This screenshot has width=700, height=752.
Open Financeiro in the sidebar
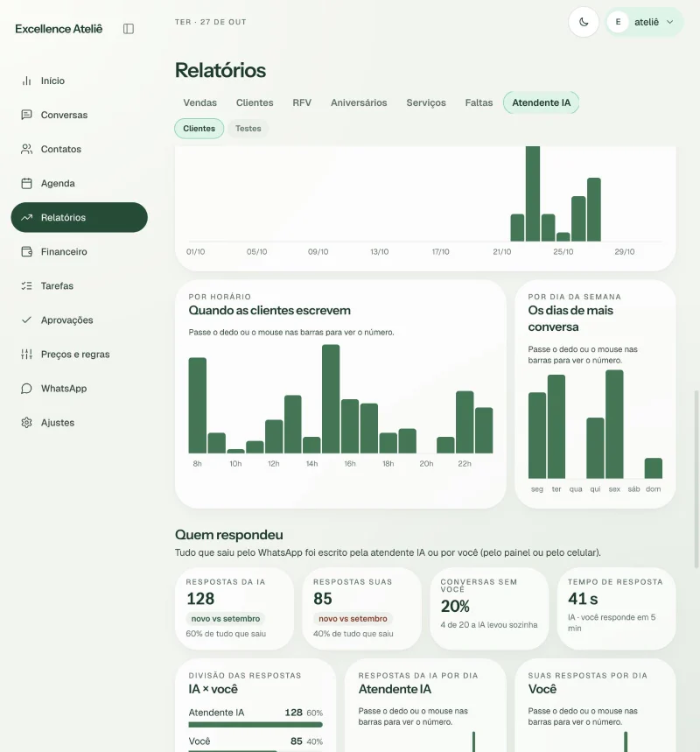(79, 252)
